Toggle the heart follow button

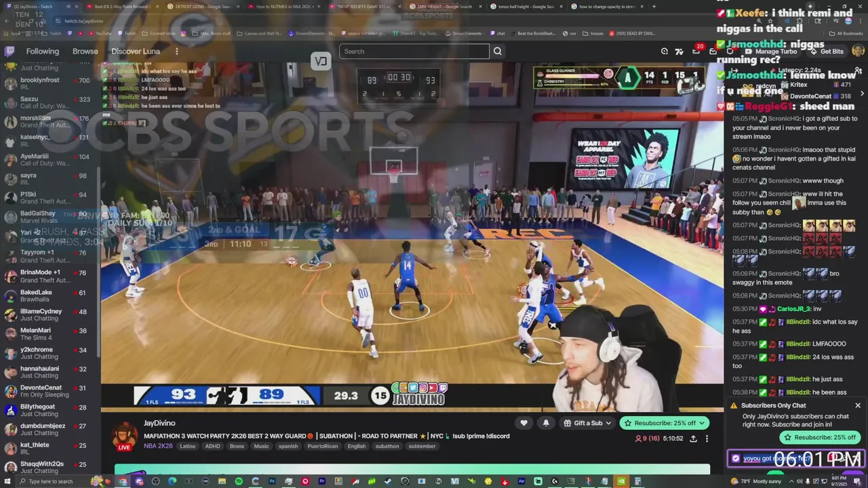click(524, 423)
